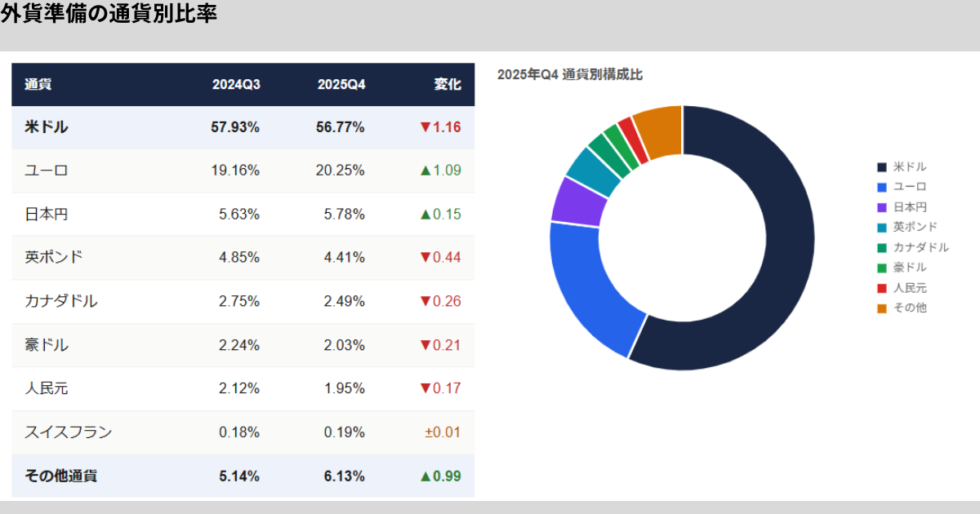This screenshot has width=980, height=514.
Task: Click the カナダドル legend swatch
Action: click(x=882, y=247)
